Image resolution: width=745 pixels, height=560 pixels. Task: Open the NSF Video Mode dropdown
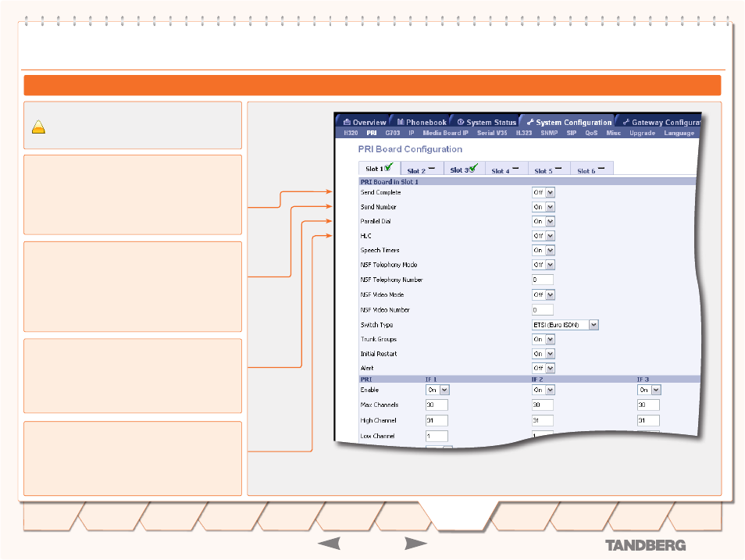coord(543,294)
